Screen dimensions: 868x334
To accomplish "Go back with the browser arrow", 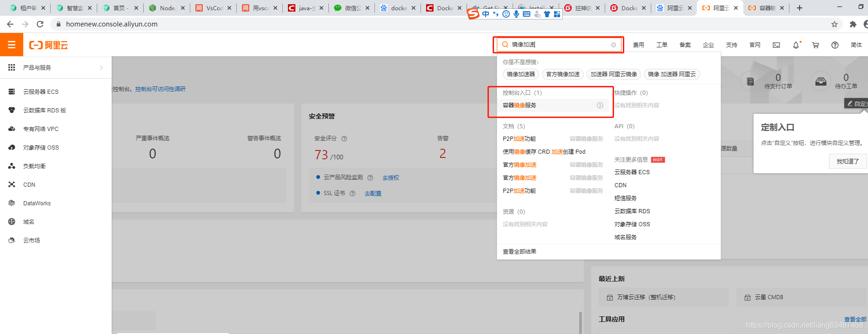I will (x=10, y=24).
